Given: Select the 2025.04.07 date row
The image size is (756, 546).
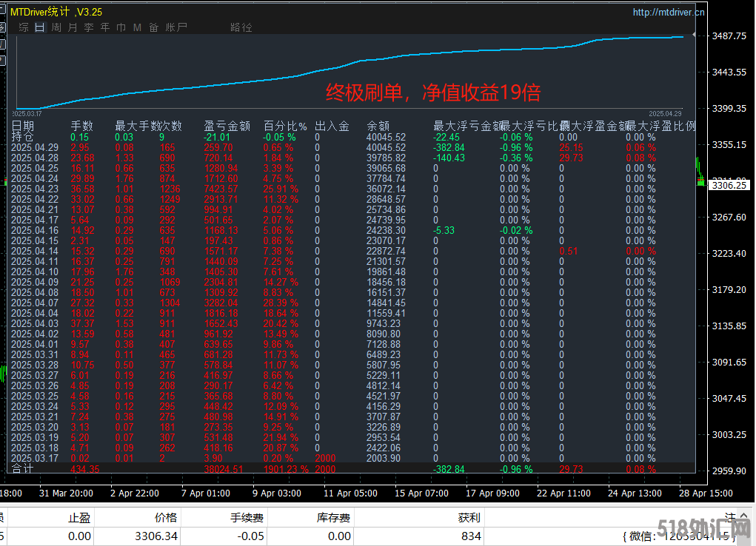Looking at the screenshot, I should point(352,303).
